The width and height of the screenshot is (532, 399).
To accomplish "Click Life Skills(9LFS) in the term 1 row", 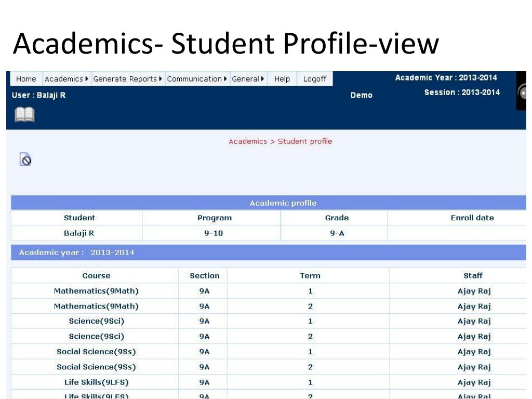I will [96, 382].
